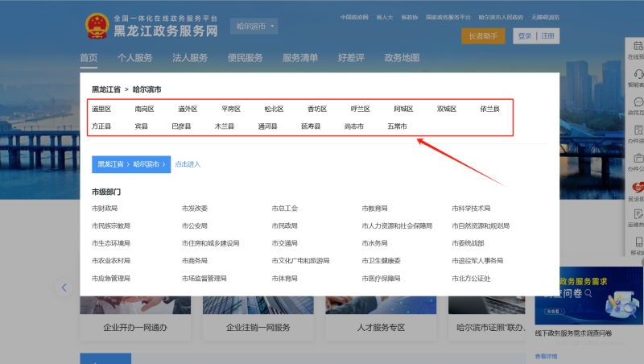
Task: Click 点击进入 next to the breadcrumb
Action: [188, 164]
